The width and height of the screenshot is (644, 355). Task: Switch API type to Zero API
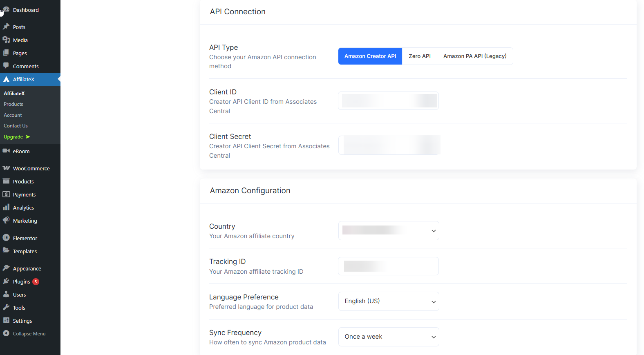[419, 56]
